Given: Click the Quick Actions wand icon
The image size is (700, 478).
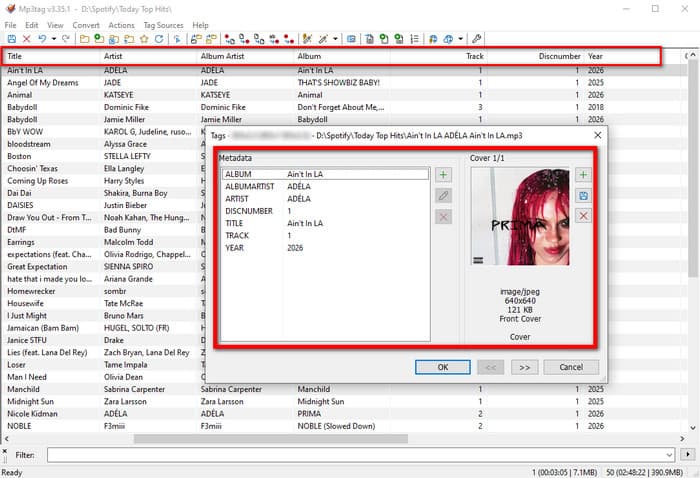Looking at the screenshot, I should click(x=323, y=39).
